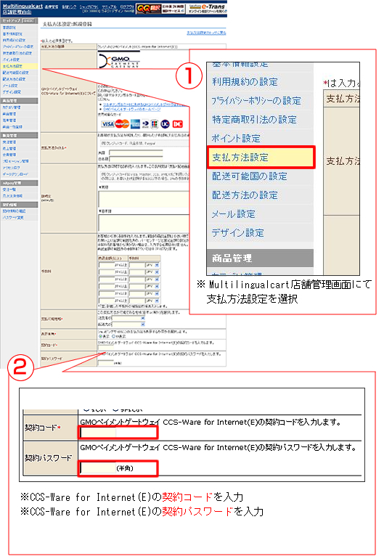
Task: Click the Diners Club card logo
Action: tap(145, 124)
